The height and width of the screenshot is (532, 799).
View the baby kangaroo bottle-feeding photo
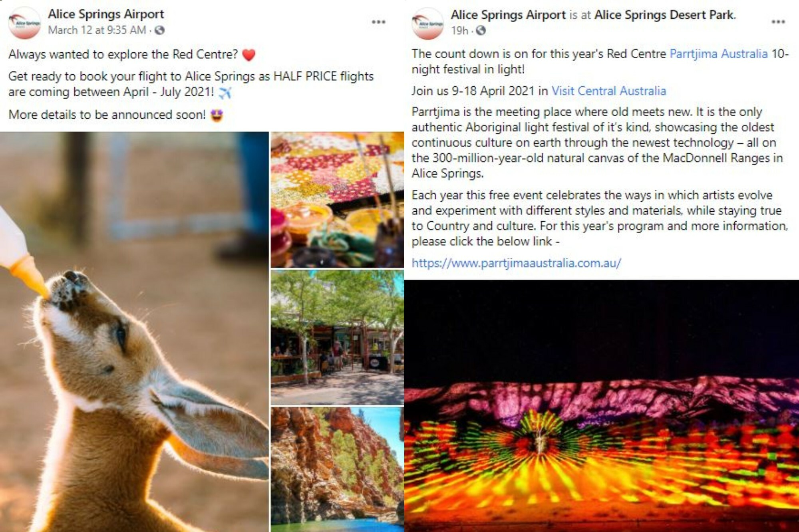[x=134, y=332]
